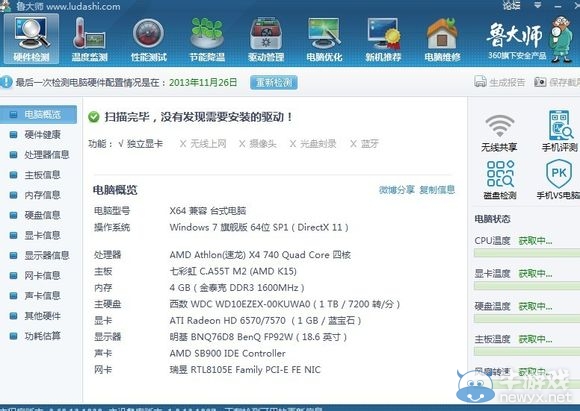Viewport: 580px width, 411px height.
Task: Open 性能测试 performance test
Action: point(148,39)
